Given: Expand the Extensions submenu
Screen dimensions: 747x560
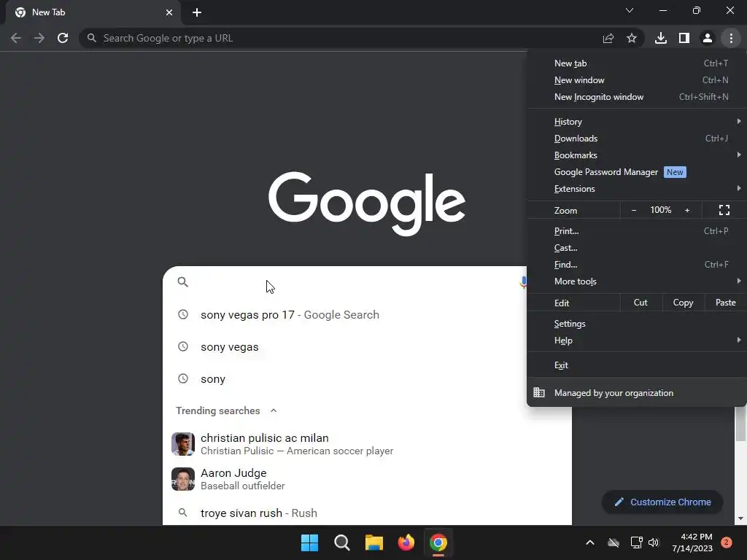Looking at the screenshot, I should click(x=636, y=189).
